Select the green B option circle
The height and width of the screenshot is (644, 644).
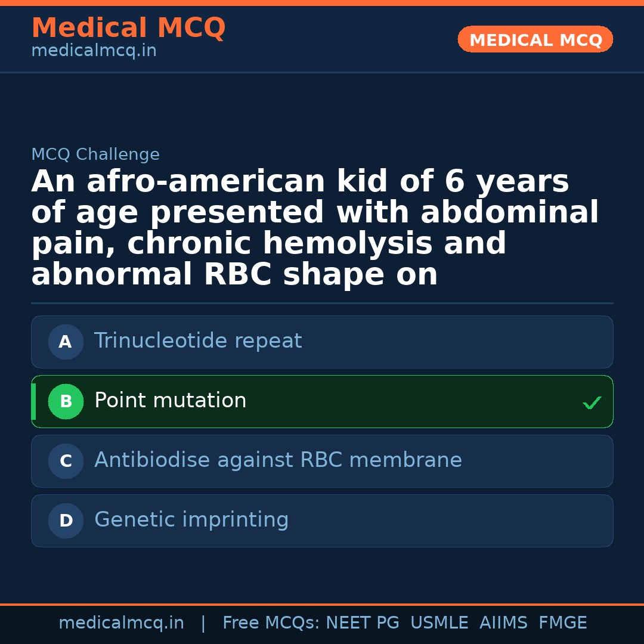(66, 402)
